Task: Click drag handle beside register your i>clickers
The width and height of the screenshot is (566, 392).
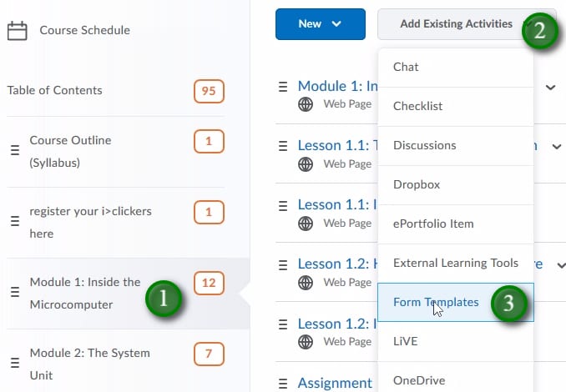Action: pyautogui.click(x=14, y=222)
